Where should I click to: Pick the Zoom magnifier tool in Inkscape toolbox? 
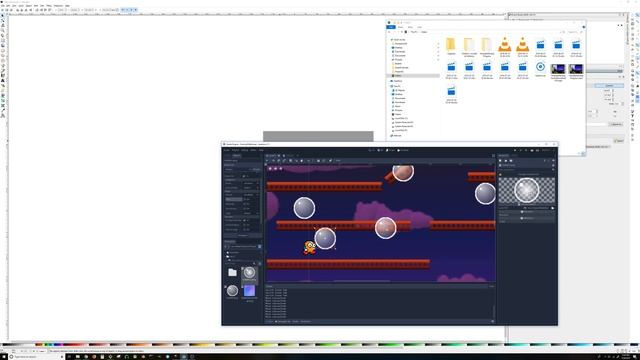click(x=3, y=30)
